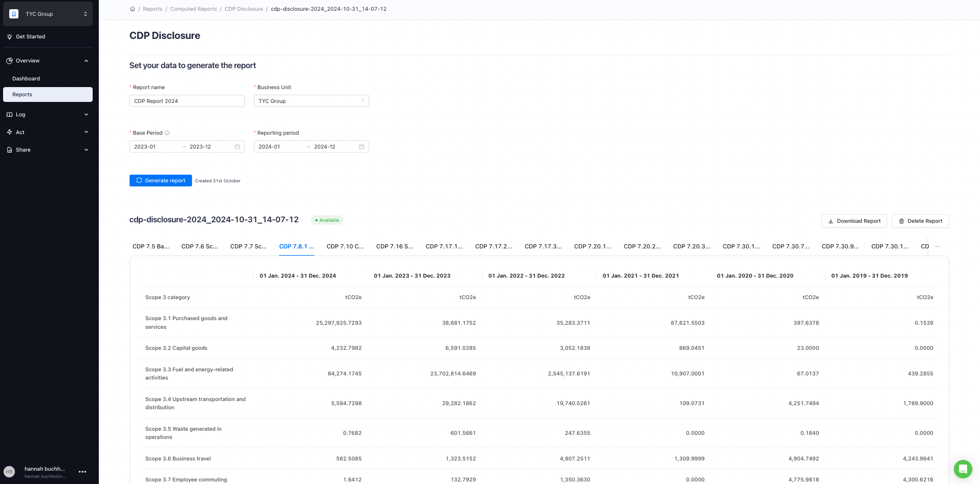Image resolution: width=980 pixels, height=484 pixels.
Task: Click the Act lightning icon
Action: pos(9,132)
